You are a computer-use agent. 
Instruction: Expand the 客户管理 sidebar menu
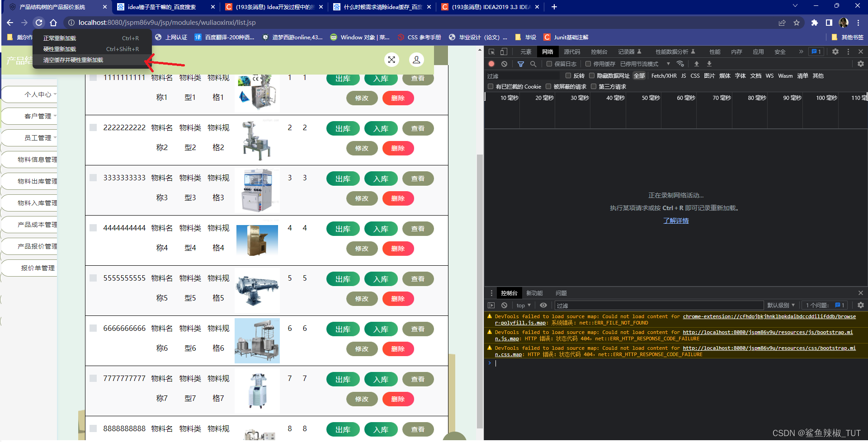[30, 116]
